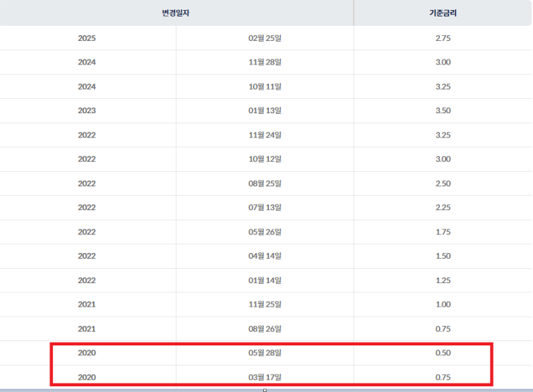Click the 01월 14일 date cell
The height and width of the screenshot is (392, 533).
pos(265,280)
